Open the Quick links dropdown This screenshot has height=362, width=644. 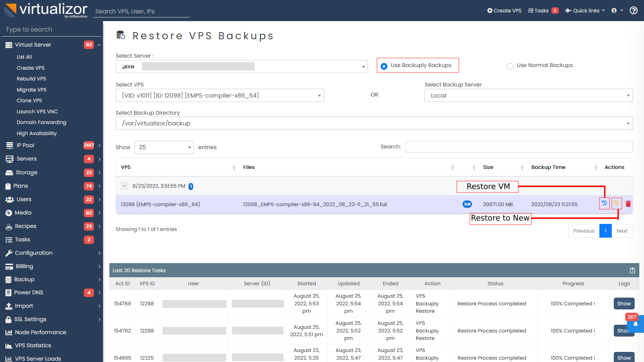click(x=585, y=10)
